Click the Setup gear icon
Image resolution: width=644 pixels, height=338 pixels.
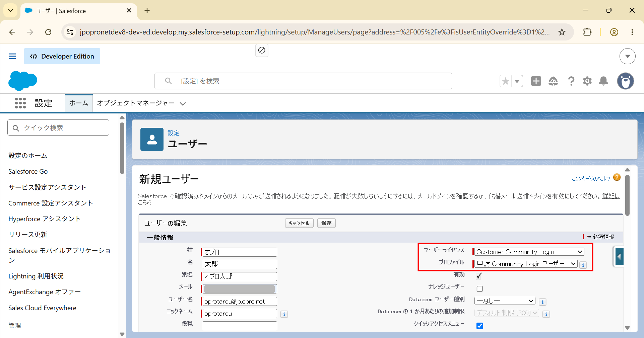[x=587, y=81]
